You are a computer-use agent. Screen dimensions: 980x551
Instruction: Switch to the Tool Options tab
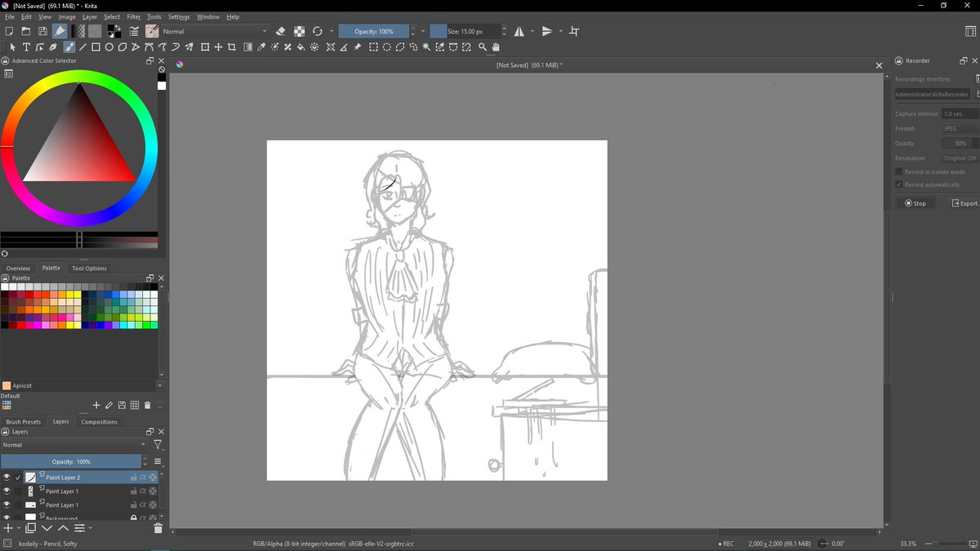click(x=89, y=268)
